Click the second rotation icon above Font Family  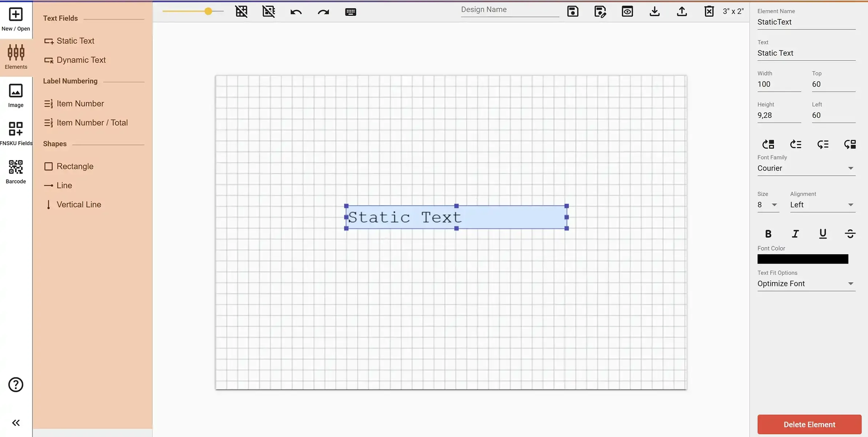click(x=795, y=144)
